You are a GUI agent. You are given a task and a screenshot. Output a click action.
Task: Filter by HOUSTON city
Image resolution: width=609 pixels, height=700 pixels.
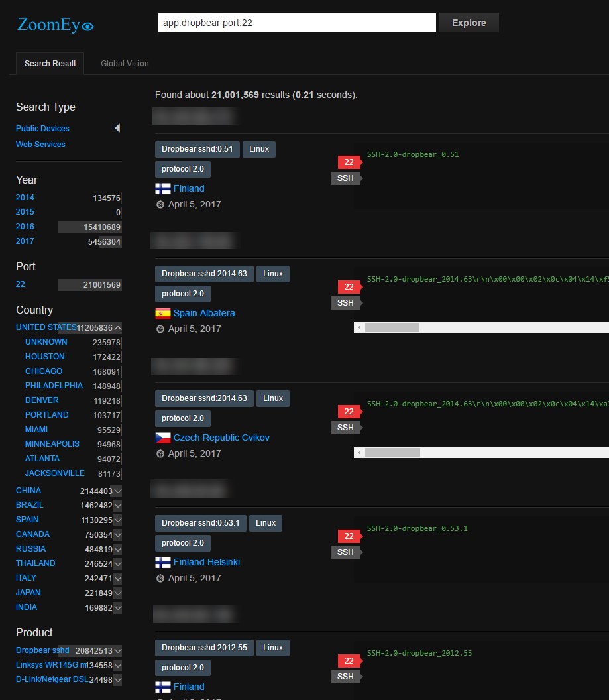[44, 356]
